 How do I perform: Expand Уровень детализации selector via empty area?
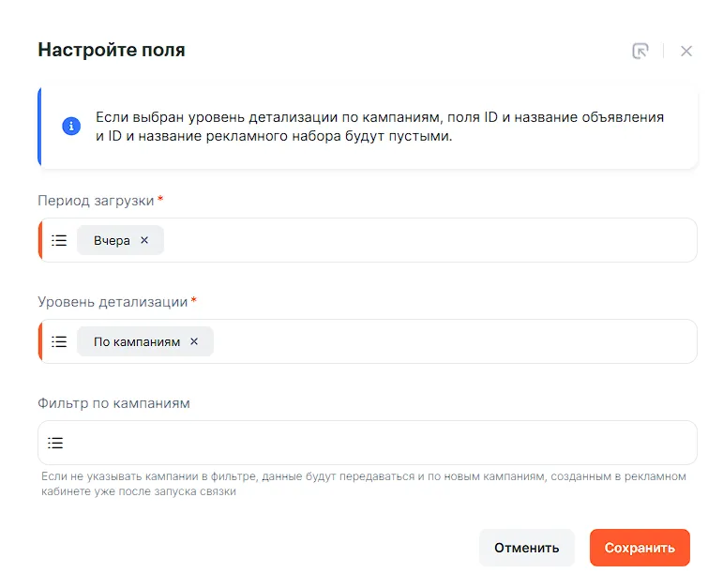(450, 341)
